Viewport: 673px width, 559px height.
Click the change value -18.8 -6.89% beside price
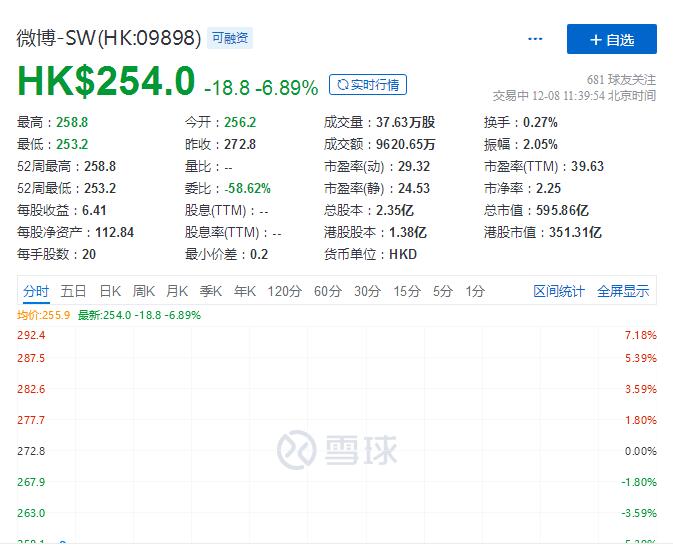click(x=261, y=88)
